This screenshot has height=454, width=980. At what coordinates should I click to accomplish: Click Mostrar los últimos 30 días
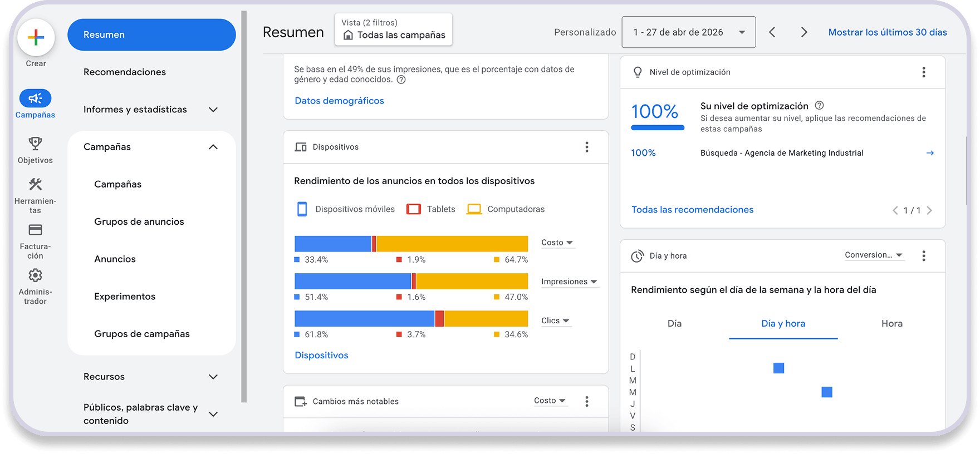point(888,32)
